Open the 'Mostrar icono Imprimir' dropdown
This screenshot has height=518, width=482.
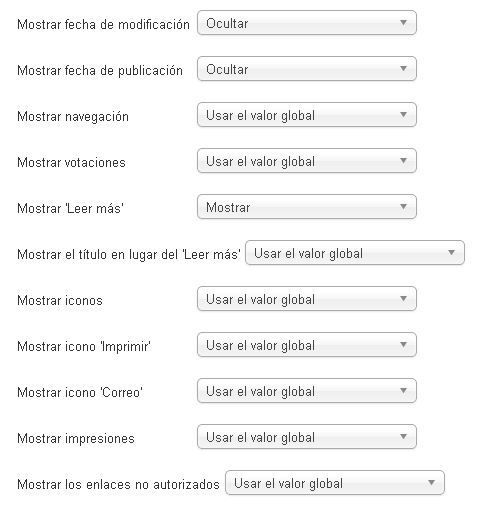pyautogui.click(x=307, y=345)
